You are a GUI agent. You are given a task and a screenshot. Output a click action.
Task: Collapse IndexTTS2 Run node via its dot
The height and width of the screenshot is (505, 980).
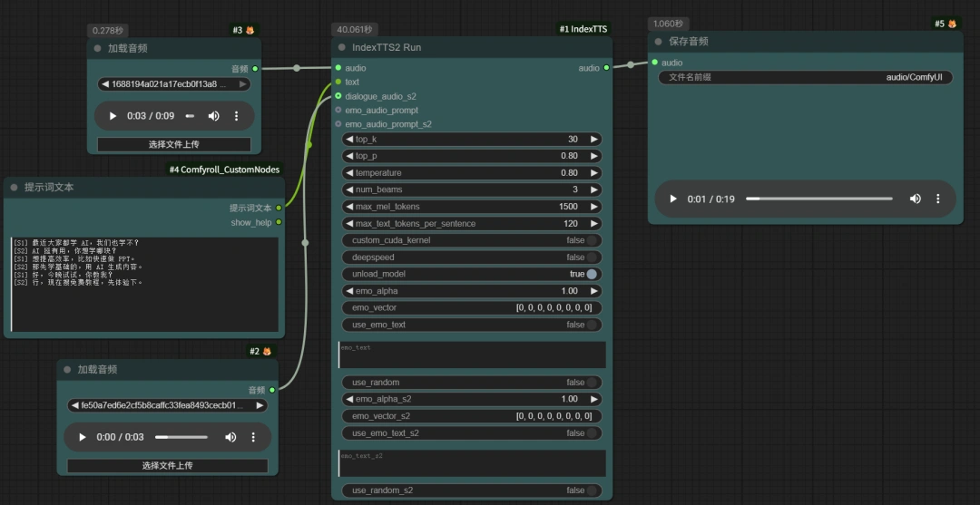(x=342, y=47)
